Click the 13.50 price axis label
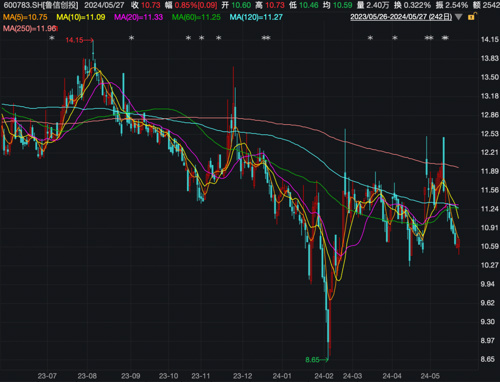This screenshot has width=500, height=382. tap(490, 77)
